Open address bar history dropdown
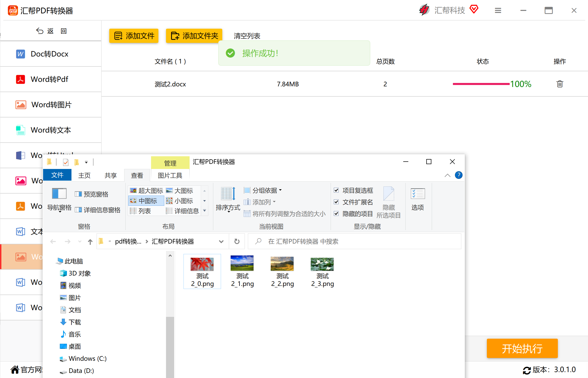Screen dimensions: 588x378 tap(221, 242)
